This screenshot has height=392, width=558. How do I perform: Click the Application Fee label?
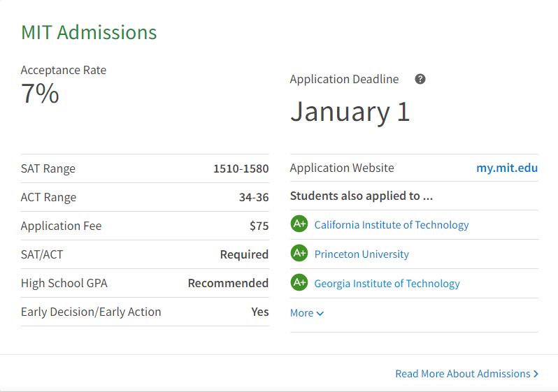pos(62,226)
